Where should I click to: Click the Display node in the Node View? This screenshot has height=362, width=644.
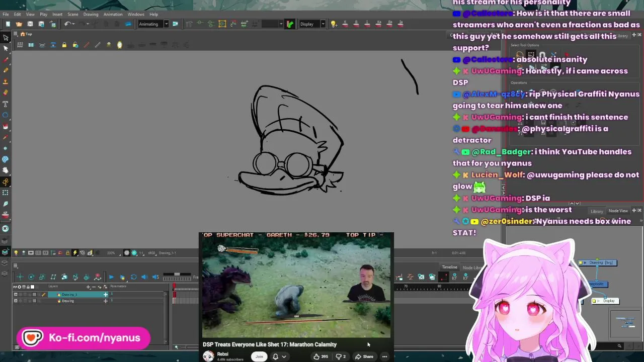click(606, 301)
